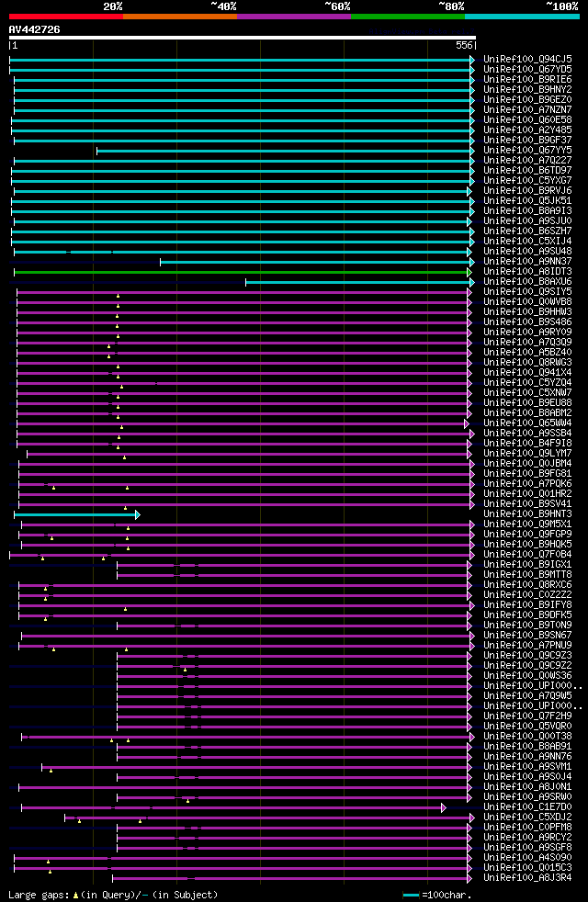This screenshot has width=588, height=902.
Task: Select label UniRef100_A9SJU0
Action: point(527,220)
